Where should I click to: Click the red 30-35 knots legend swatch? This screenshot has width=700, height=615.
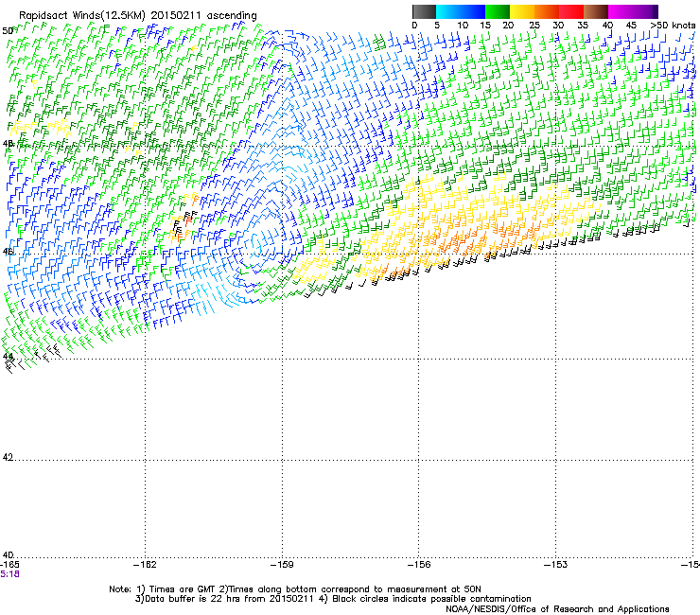[571, 11]
